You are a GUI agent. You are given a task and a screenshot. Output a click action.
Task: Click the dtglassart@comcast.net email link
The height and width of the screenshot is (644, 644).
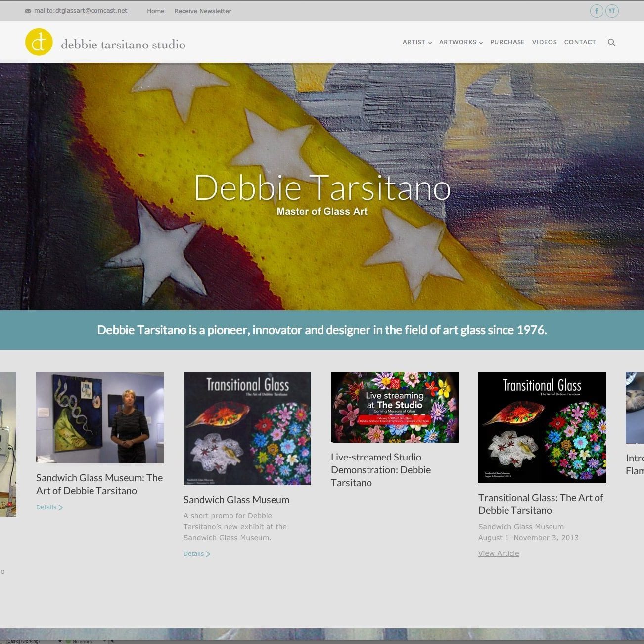click(x=81, y=11)
